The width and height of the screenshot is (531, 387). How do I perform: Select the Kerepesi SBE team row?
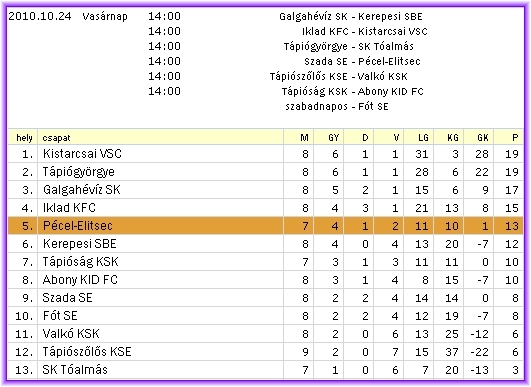(x=266, y=244)
